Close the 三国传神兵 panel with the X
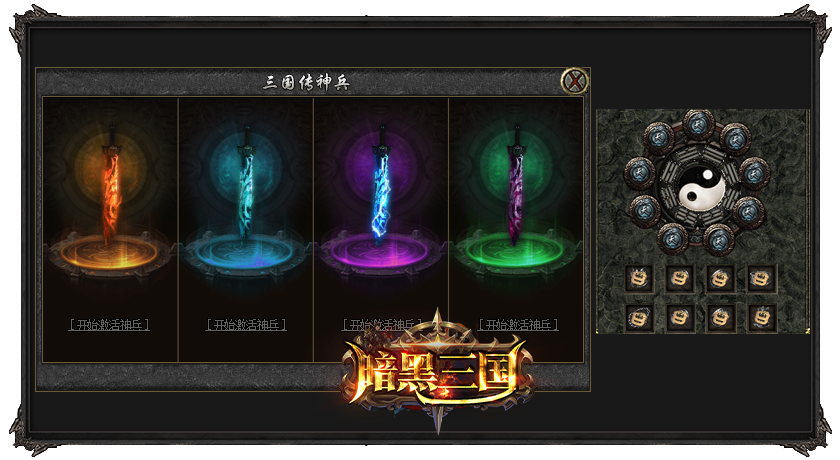 [575, 81]
